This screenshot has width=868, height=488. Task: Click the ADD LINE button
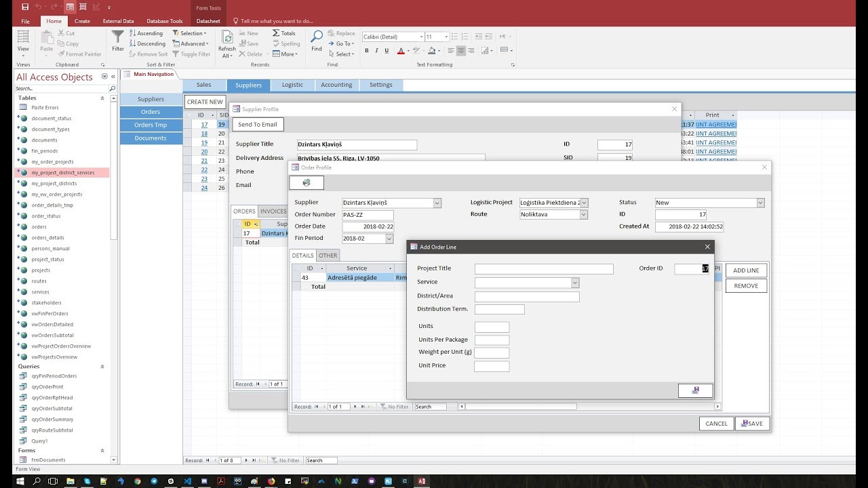pyautogui.click(x=746, y=270)
